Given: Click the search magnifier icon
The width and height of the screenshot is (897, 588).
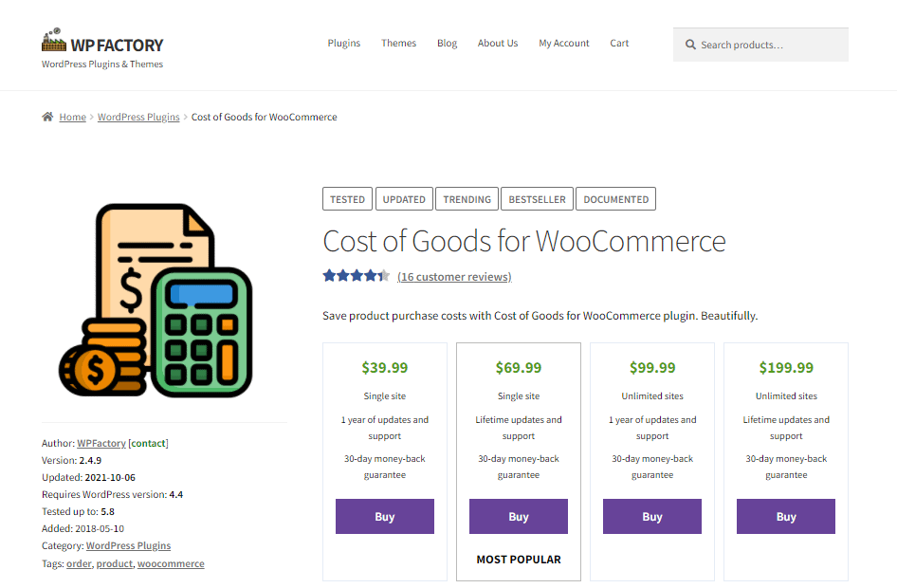Looking at the screenshot, I should coord(690,45).
